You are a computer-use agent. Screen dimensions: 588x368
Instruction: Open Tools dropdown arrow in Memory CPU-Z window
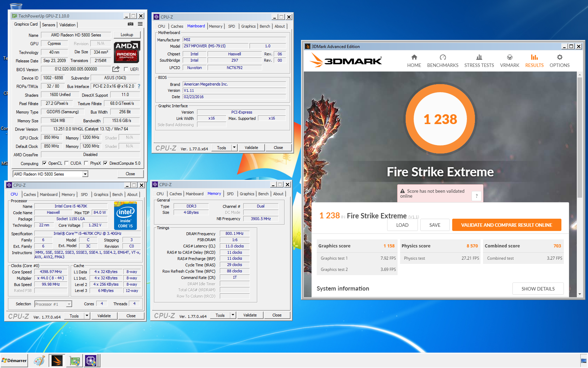(233, 315)
